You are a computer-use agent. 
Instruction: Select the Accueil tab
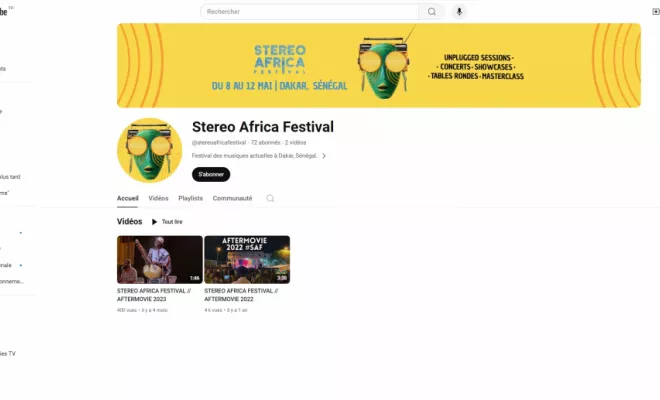pyautogui.click(x=128, y=198)
